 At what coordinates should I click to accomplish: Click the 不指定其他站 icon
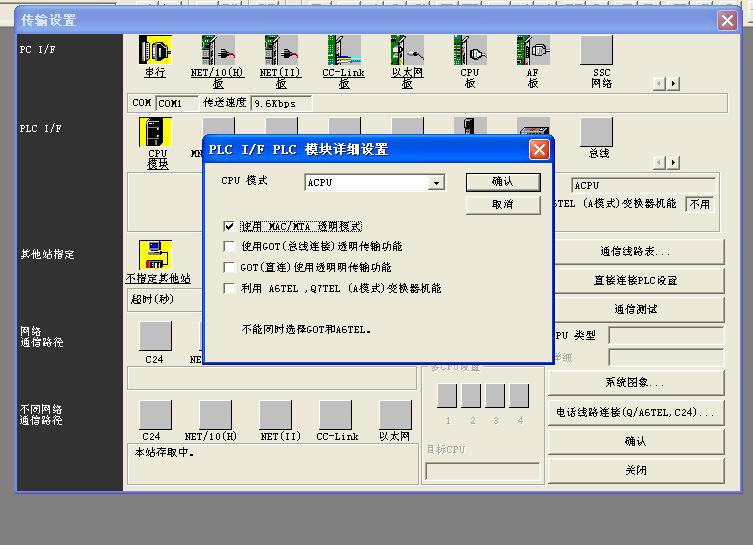(155, 255)
